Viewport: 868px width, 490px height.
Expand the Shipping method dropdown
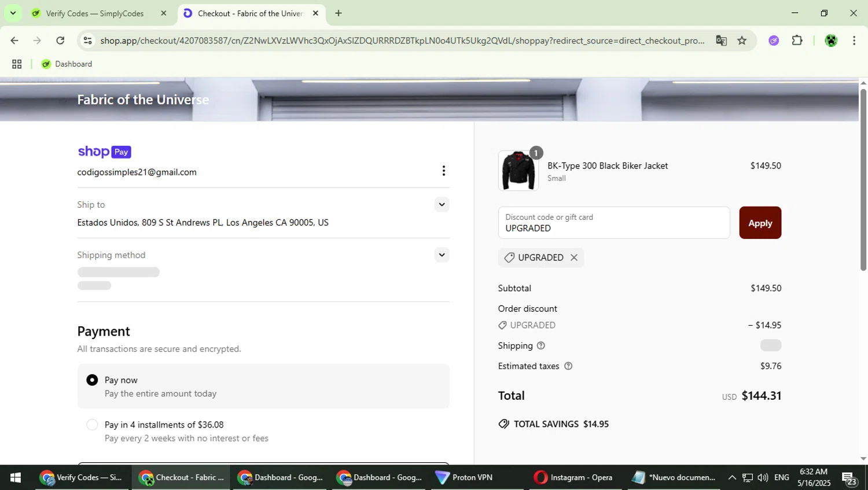click(442, 255)
